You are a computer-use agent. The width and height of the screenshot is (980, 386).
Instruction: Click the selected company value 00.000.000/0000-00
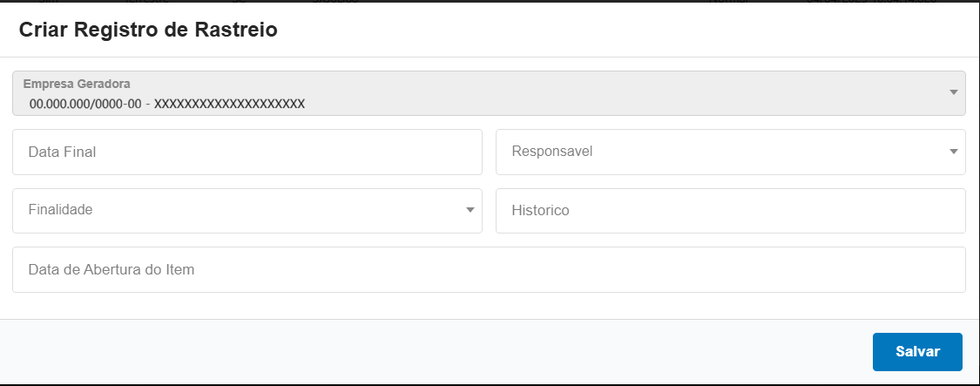166,104
